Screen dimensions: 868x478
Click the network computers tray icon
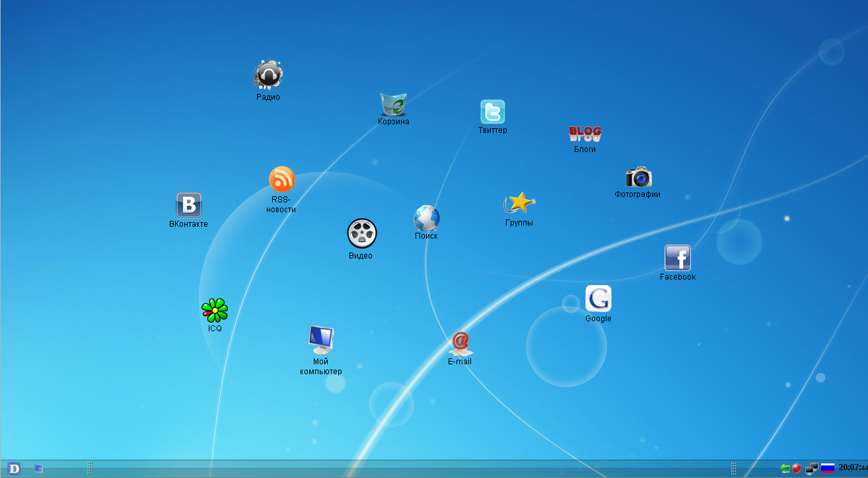tap(812, 468)
